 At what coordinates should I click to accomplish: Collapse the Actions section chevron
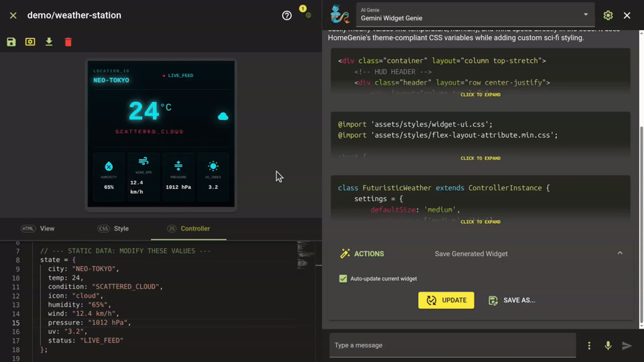tap(620, 253)
